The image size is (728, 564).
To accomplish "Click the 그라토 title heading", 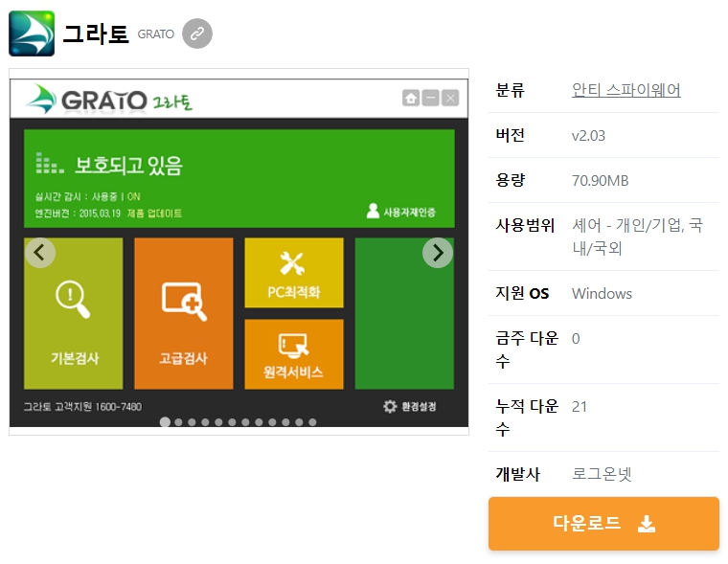I will (96, 34).
